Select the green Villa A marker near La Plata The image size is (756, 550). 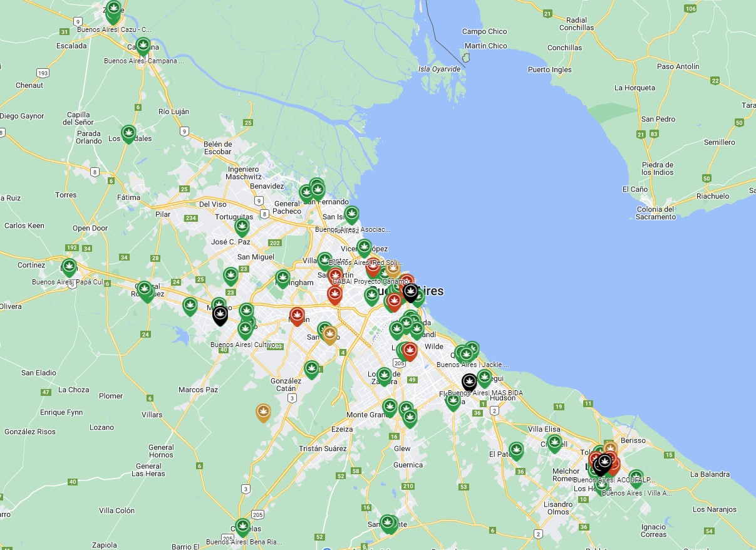636,478
